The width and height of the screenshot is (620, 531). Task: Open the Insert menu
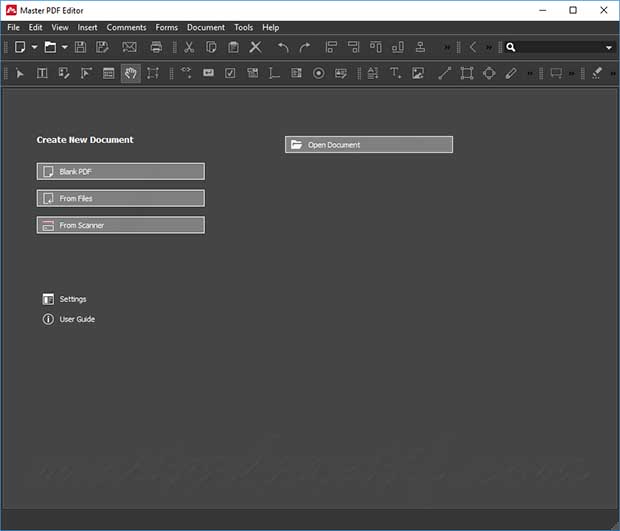(x=87, y=28)
